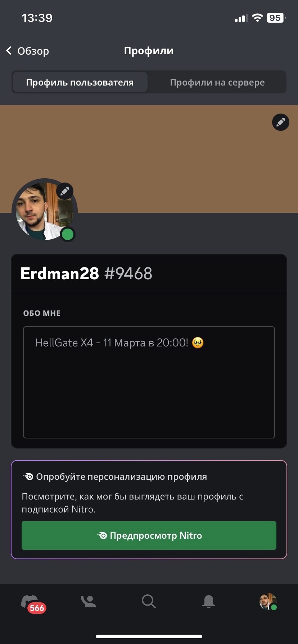The width and height of the screenshot is (298, 644).
Task: Open the user avatar tab in the bottom bar
Action: click(x=268, y=602)
